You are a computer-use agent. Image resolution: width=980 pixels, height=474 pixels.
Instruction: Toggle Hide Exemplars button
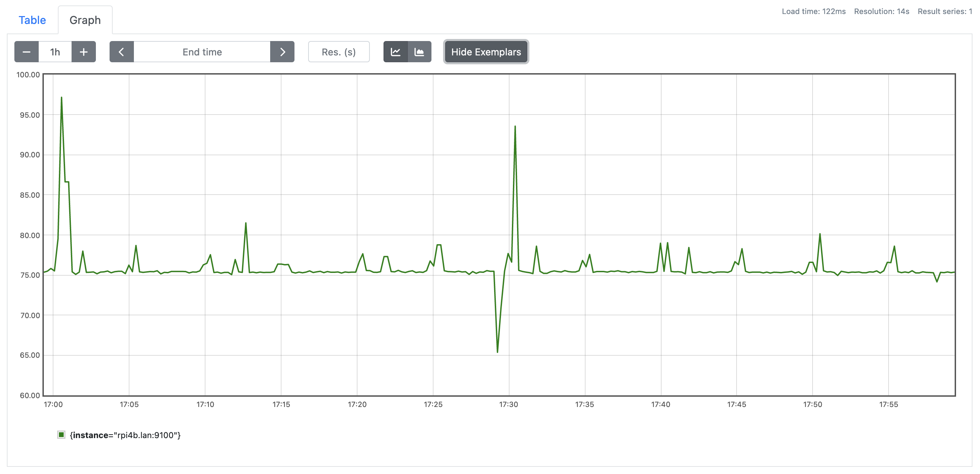tap(486, 52)
